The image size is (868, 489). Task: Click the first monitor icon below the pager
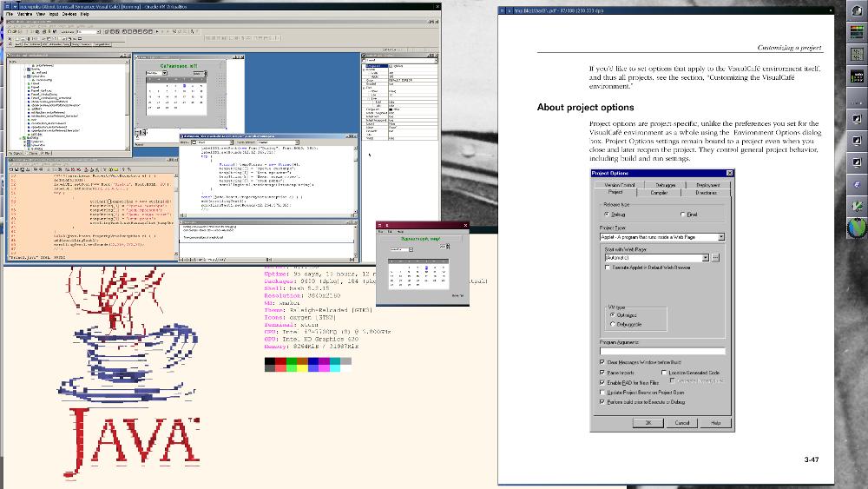(857, 118)
